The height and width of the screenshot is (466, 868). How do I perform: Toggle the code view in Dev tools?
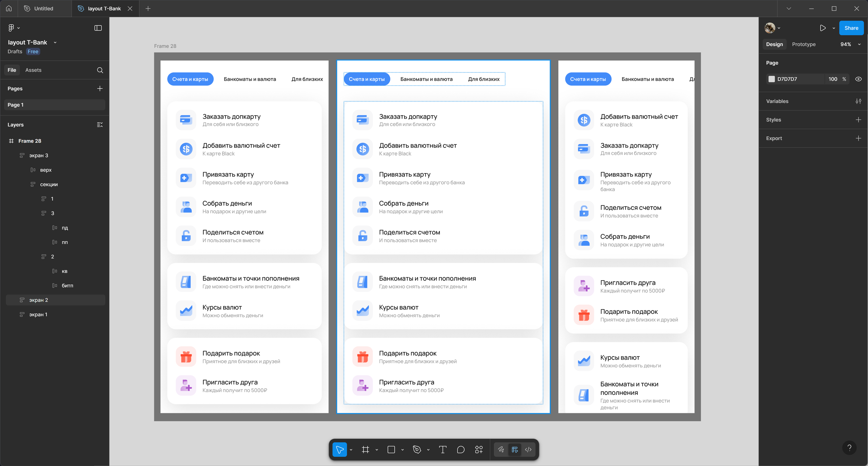[x=528, y=449]
